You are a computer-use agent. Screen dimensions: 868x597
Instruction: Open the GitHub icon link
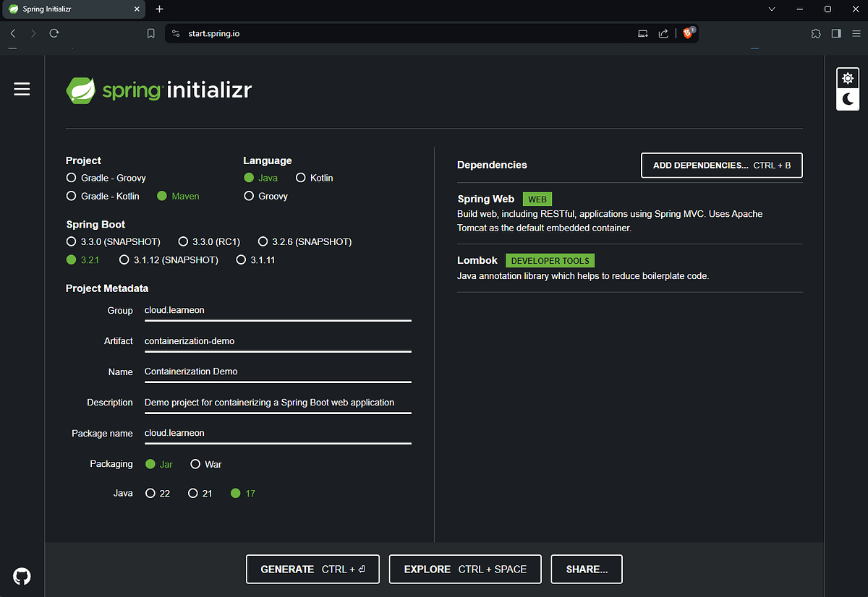pos(22,575)
